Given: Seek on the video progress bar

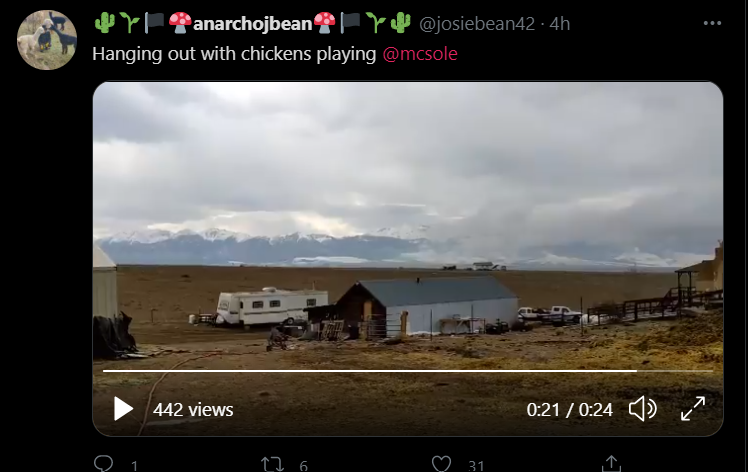Looking at the screenshot, I should tap(408, 371).
